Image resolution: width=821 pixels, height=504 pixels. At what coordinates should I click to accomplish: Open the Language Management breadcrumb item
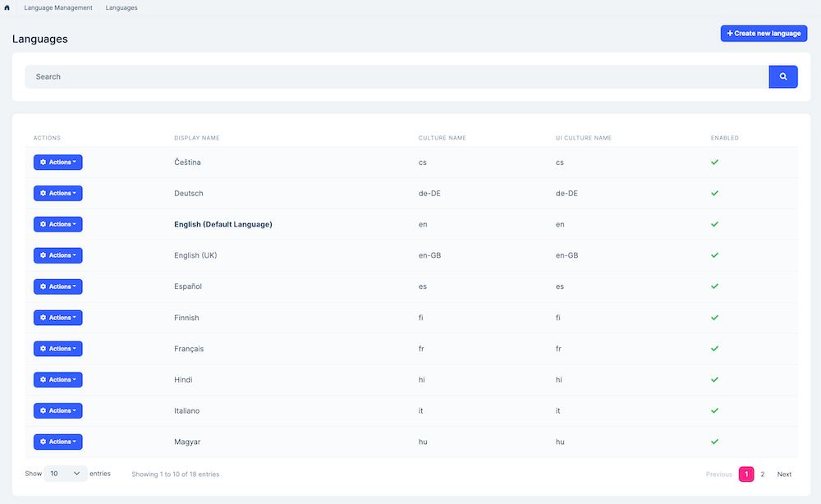(58, 7)
